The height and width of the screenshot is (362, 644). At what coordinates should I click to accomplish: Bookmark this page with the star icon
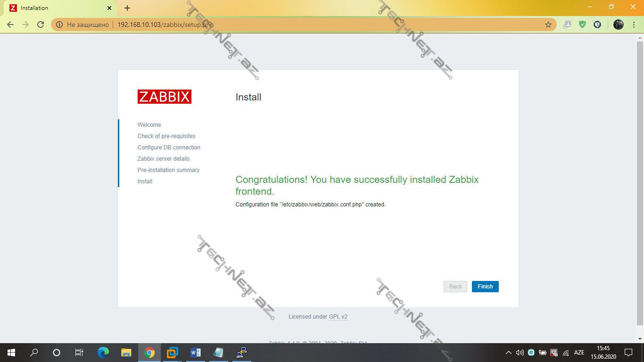pos(548,25)
